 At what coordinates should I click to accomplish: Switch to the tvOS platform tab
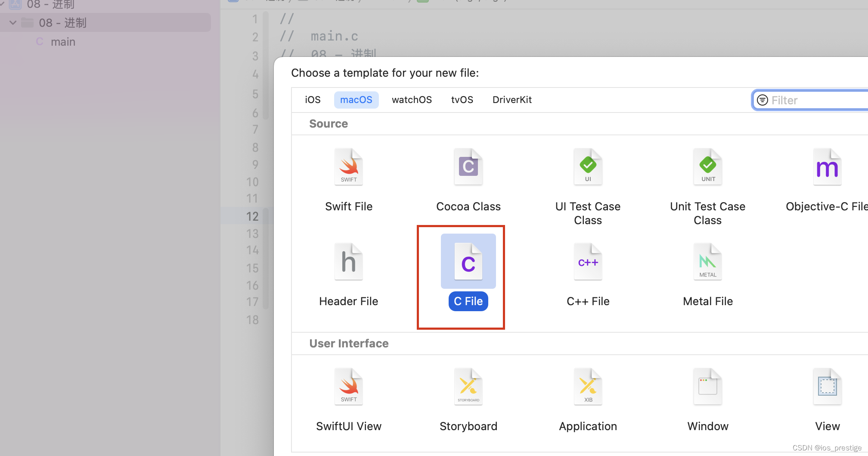(462, 100)
